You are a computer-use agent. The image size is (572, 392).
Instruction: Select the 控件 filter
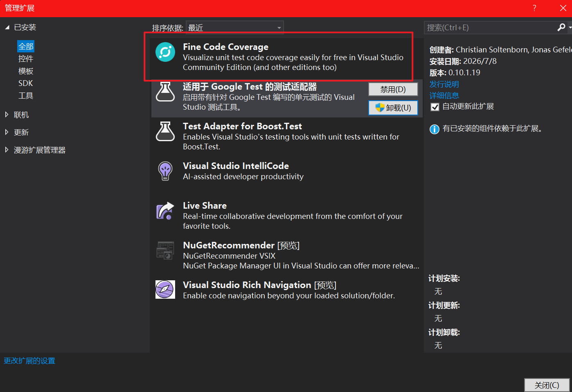[26, 59]
